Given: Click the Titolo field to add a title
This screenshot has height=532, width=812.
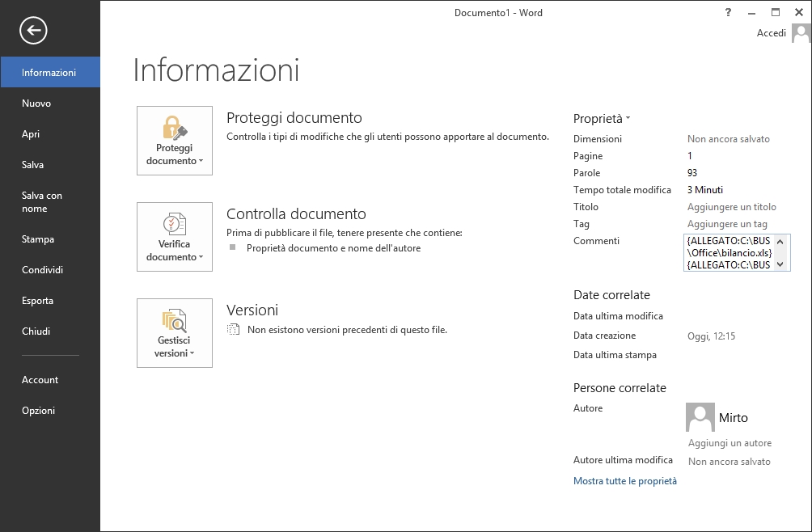Looking at the screenshot, I should (731, 207).
